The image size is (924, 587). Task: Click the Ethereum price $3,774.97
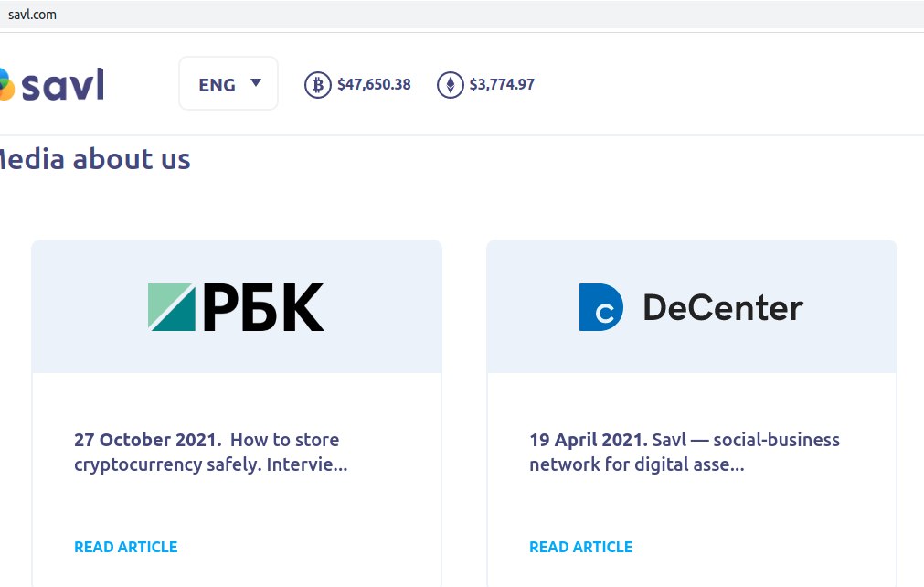(x=502, y=85)
